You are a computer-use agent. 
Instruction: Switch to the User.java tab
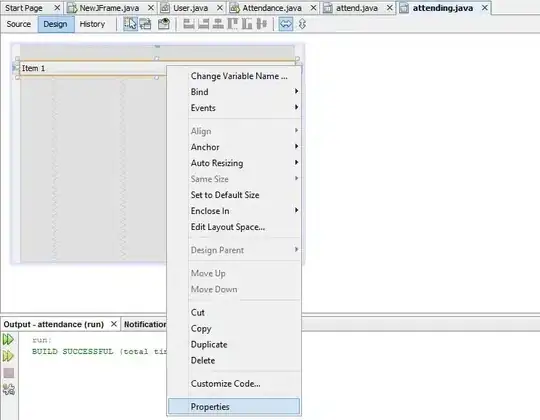pyautogui.click(x=190, y=8)
